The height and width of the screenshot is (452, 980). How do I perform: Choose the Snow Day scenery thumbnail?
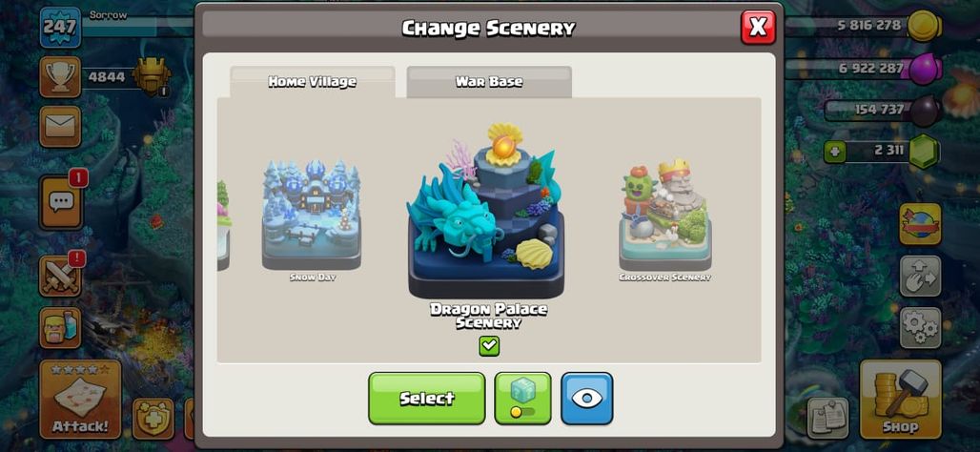click(x=311, y=220)
